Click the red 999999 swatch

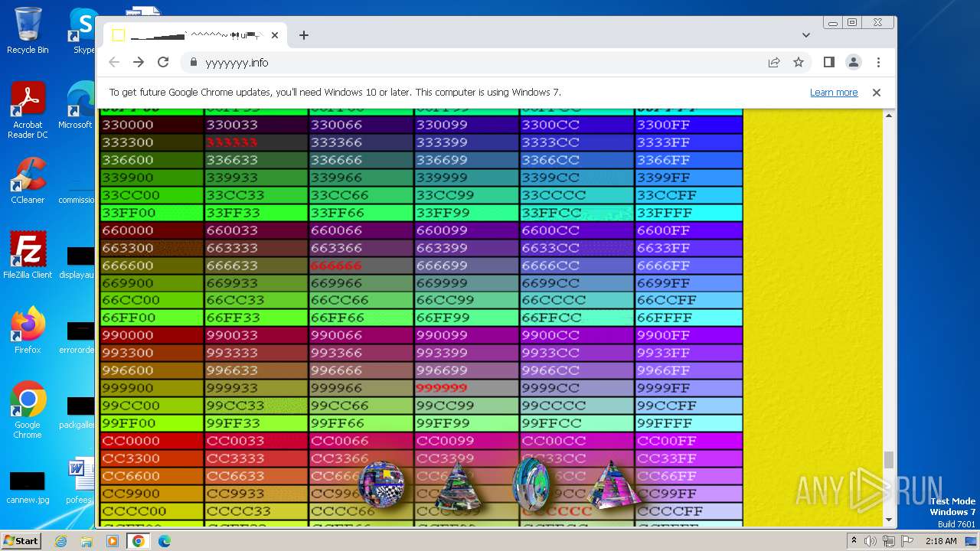coord(466,388)
